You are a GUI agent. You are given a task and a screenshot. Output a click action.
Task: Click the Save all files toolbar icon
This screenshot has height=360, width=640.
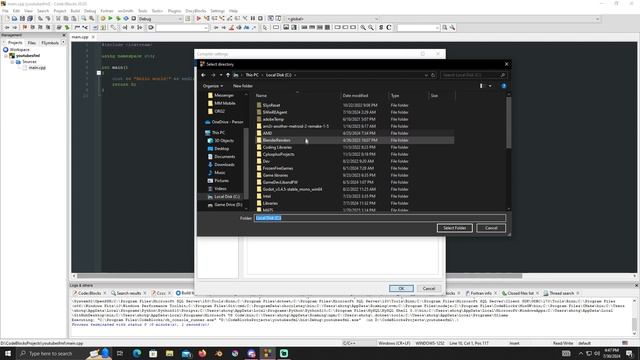(30, 19)
